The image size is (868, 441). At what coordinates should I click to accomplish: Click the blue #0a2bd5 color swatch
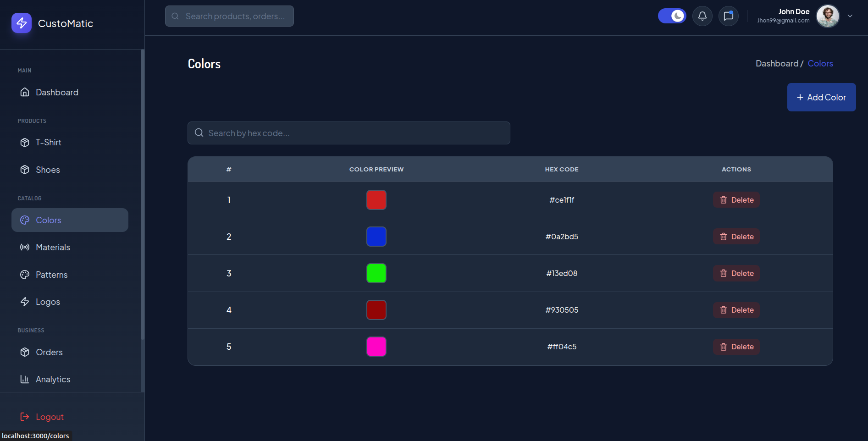coord(376,237)
